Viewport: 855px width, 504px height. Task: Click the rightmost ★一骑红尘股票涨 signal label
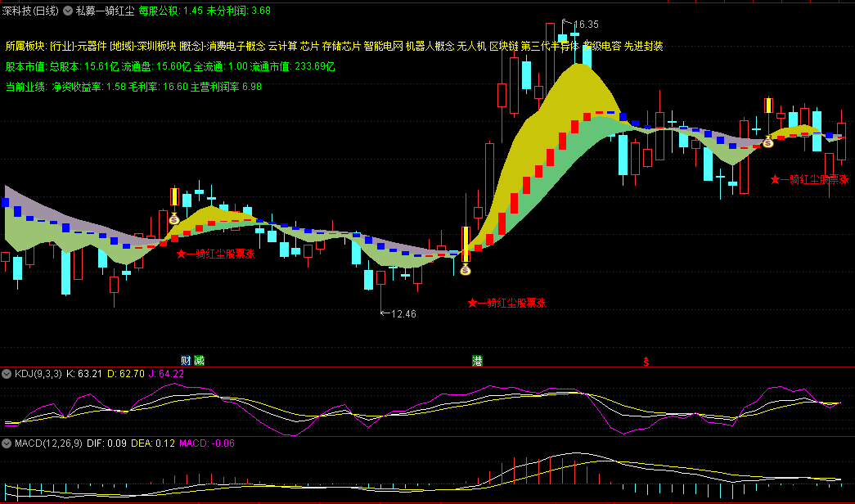click(x=809, y=179)
